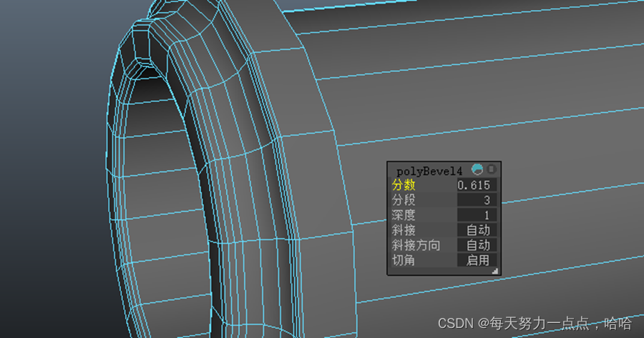Click the resize grip on polyBevel4 panel
Viewport: 644px width, 338px height.
[495, 271]
